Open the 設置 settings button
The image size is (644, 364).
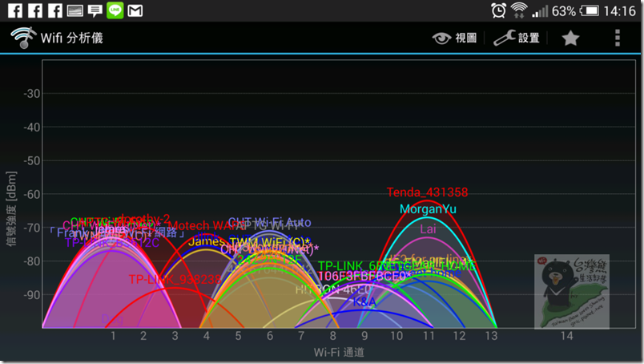tap(517, 38)
